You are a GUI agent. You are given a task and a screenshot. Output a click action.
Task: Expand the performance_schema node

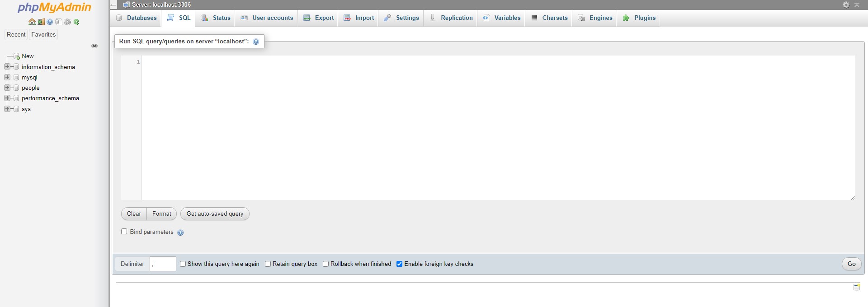tap(7, 98)
